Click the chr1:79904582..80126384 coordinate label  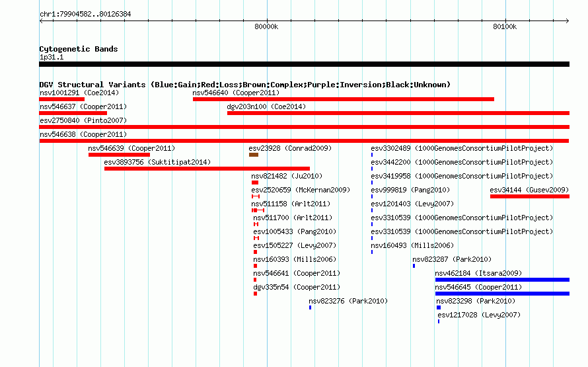tap(85, 15)
